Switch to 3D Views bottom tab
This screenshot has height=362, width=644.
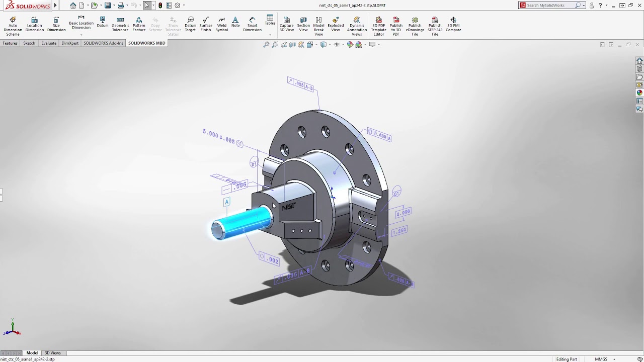(52, 353)
